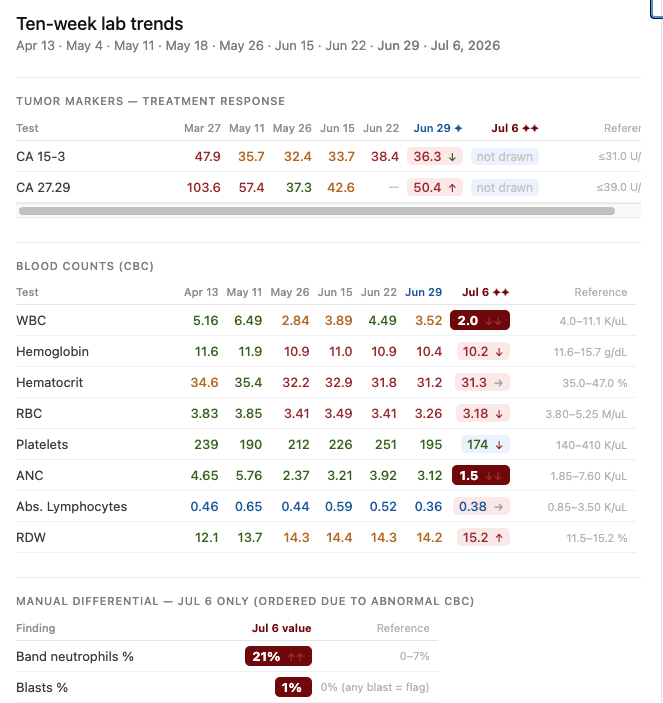Click the WBC Jul 6 critical value 2.0

[x=480, y=321]
